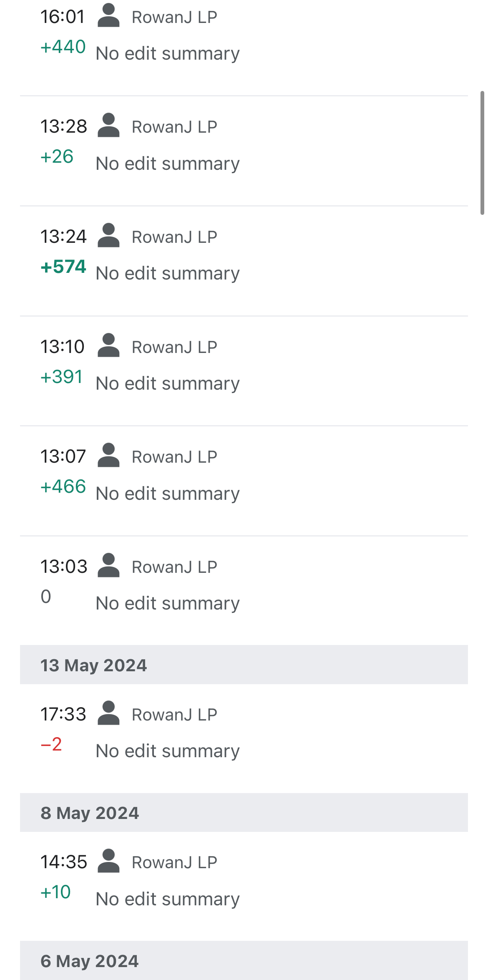Screen dimensions: 488x980
Task: Click user icon on the 13:28 revision
Action: pyautogui.click(x=108, y=126)
